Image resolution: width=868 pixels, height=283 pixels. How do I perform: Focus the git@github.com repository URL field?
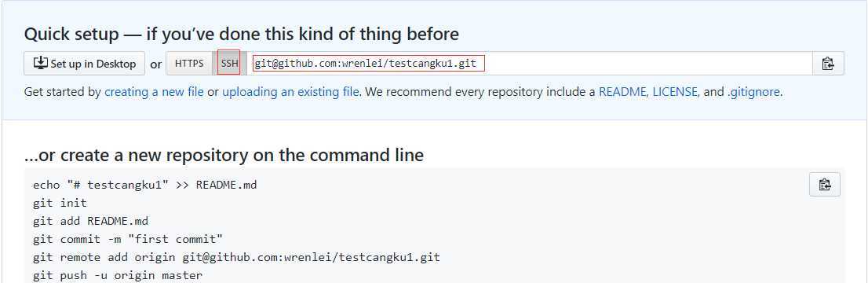click(530, 64)
